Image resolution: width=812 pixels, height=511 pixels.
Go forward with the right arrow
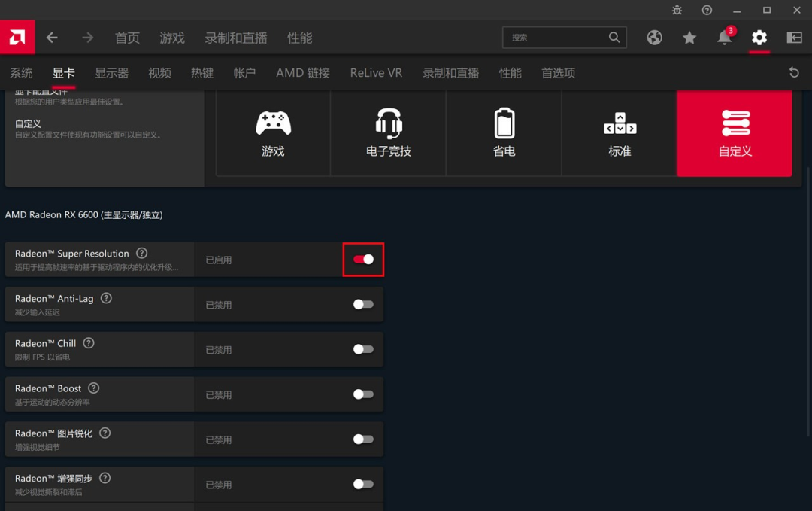click(x=87, y=38)
